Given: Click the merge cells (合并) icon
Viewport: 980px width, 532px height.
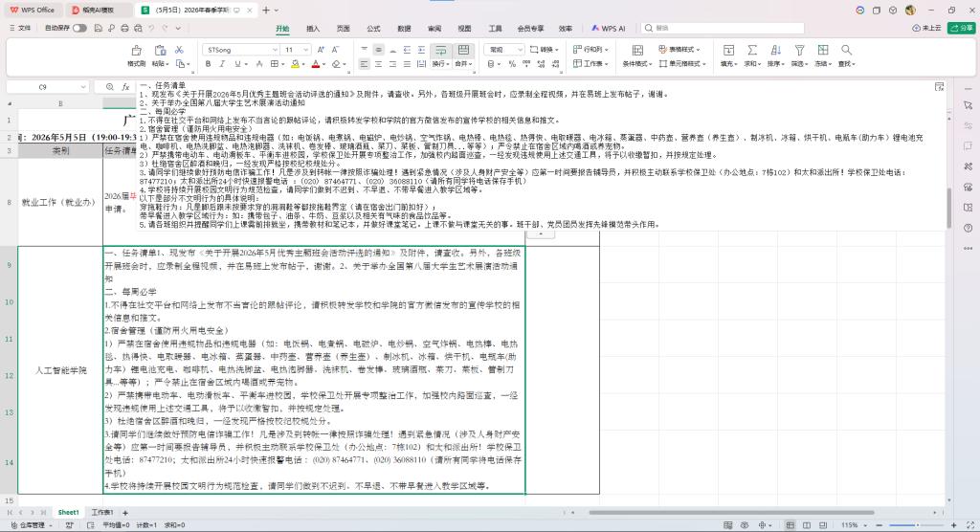Looking at the screenshot, I should [463, 50].
